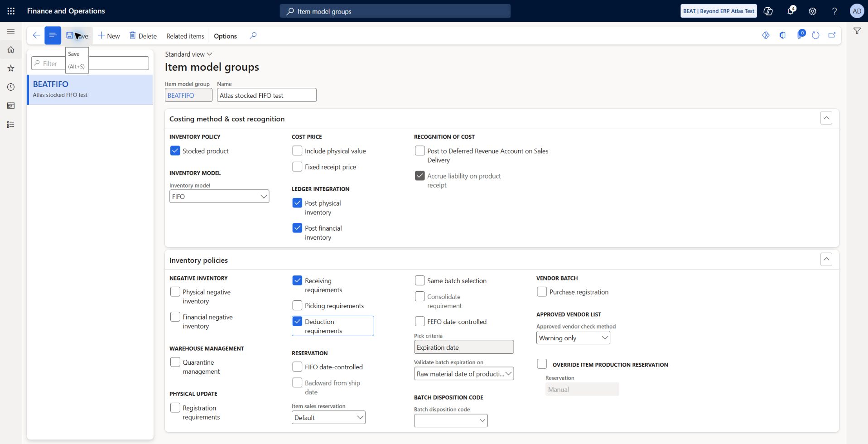The height and width of the screenshot is (444, 868).
Task: Open the Options menu tab
Action: [x=225, y=36]
